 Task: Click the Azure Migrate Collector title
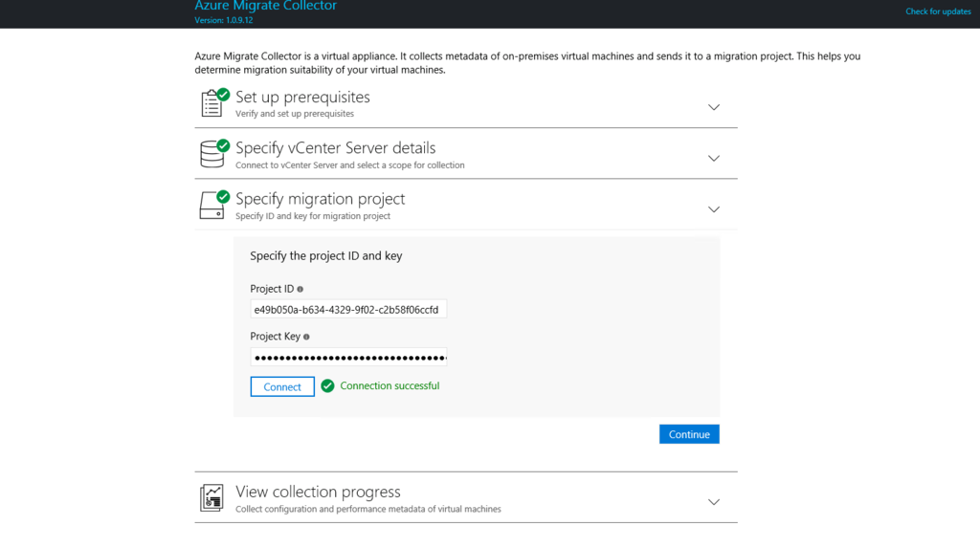tap(266, 6)
